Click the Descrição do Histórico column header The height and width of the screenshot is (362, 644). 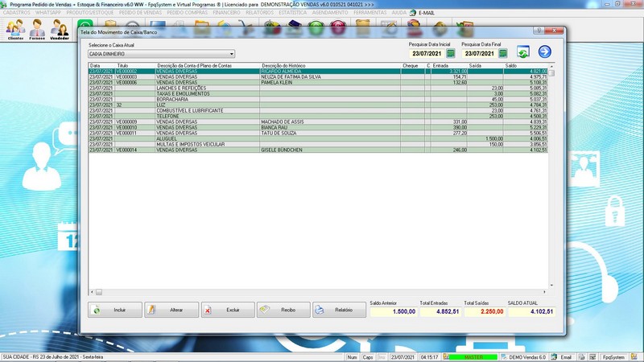click(x=330, y=66)
